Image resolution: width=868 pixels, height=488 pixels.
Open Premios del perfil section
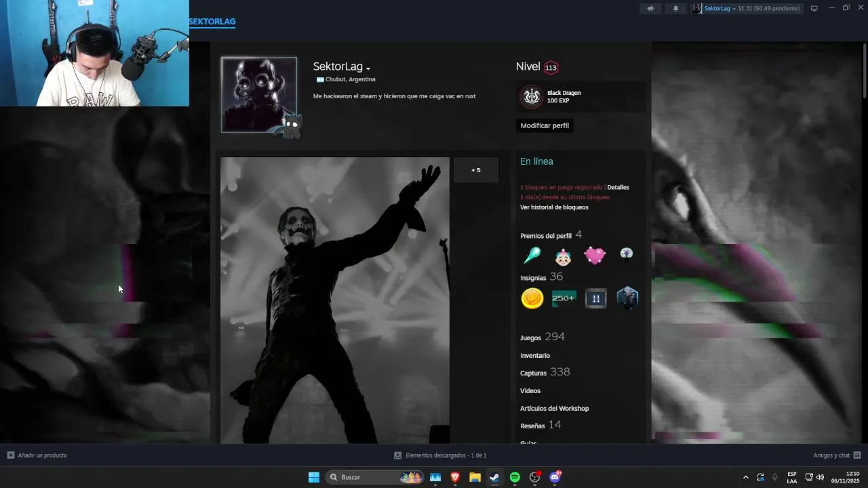pyautogui.click(x=551, y=235)
